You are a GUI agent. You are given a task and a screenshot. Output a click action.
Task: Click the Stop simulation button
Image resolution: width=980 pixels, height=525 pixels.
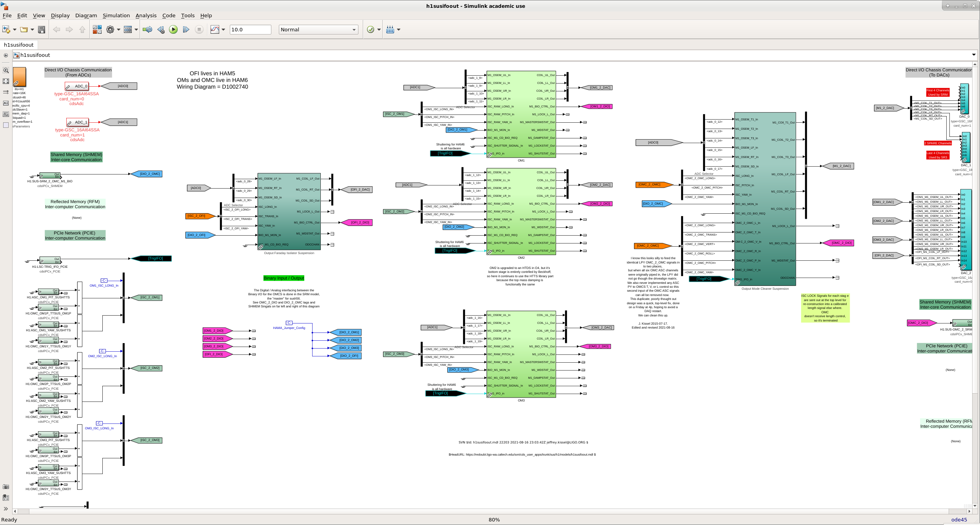pos(199,29)
